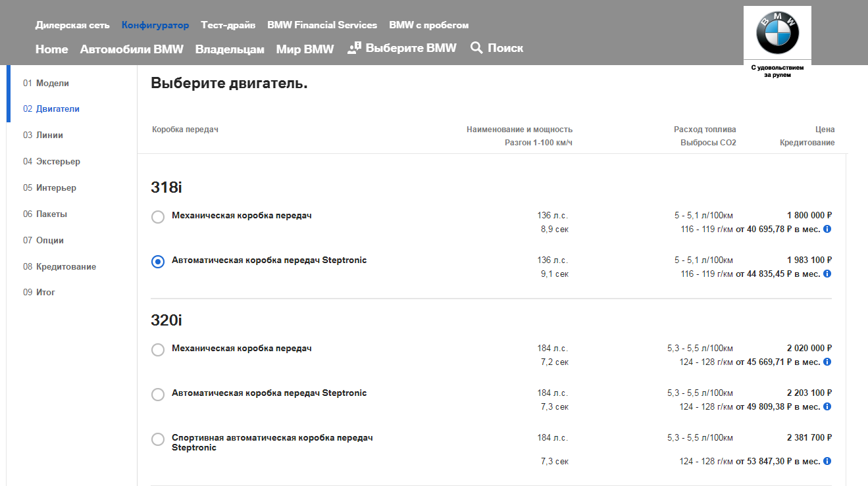This screenshot has width=868, height=486.
Task: Click the Расход топлива column header
Action: pos(705,130)
